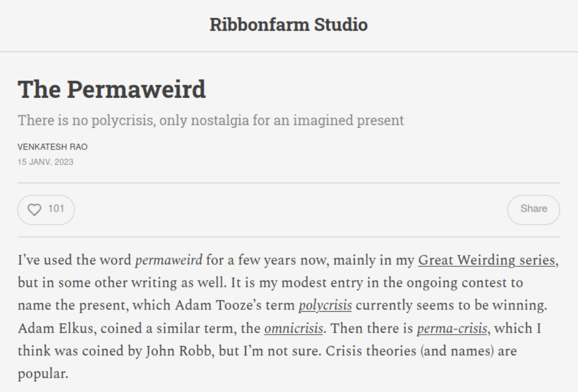578x392 pixels.
Task: Visit the perma-crisis link
Action: tap(451, 329)
